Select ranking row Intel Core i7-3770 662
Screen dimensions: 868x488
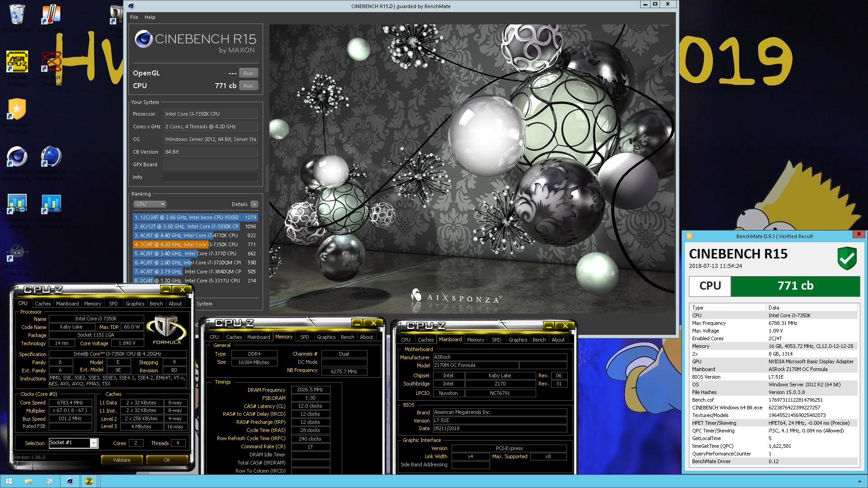(x=195, y=253)
